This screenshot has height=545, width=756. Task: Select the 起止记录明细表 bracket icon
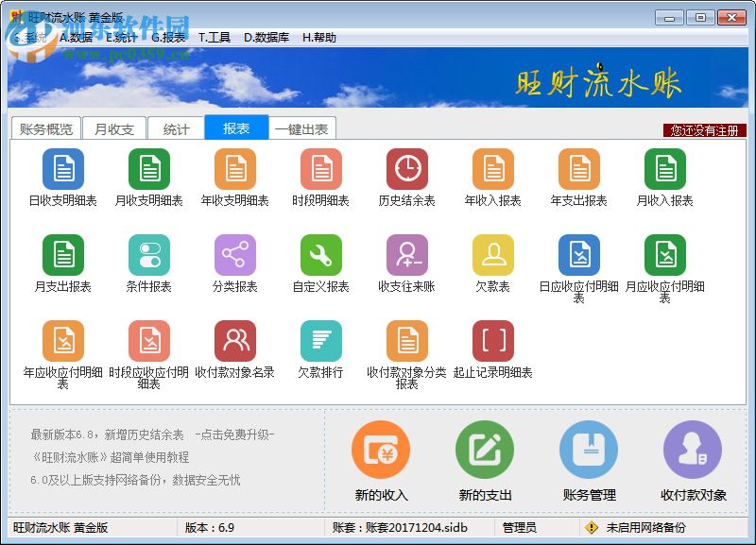492,340
